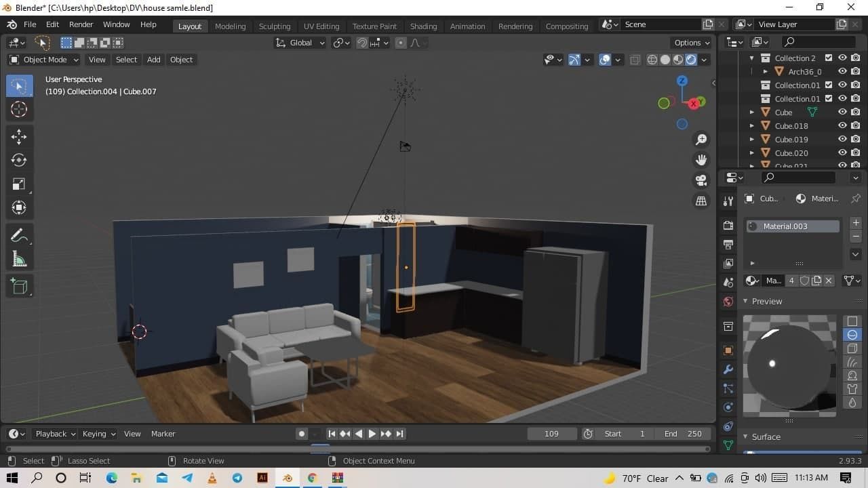Expand the Cube.019 outliner item
The height and width of the screenshot is (488, 868).
[x=751, y=139]
